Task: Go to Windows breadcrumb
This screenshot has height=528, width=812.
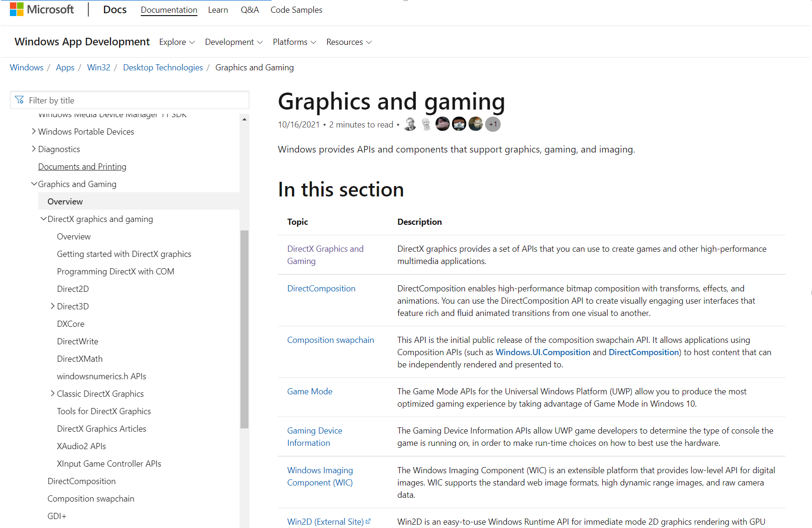Action: click(26, 68)
